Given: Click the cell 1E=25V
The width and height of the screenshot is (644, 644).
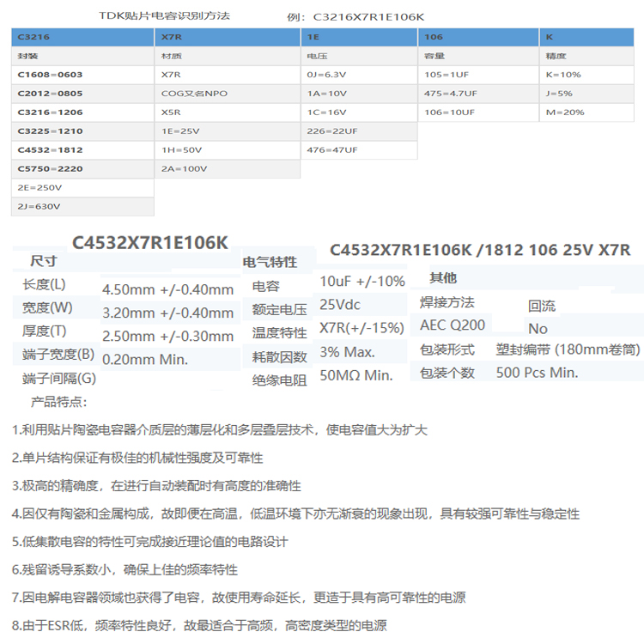Looking at the screenshot, I should (x=228, y=131).
